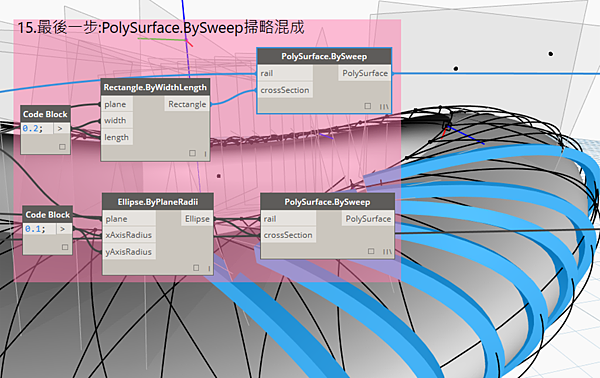This screenshot has height=378, width=600.
Task: Select the top PolySurface.BySweep node title
Action: [324, 57]
